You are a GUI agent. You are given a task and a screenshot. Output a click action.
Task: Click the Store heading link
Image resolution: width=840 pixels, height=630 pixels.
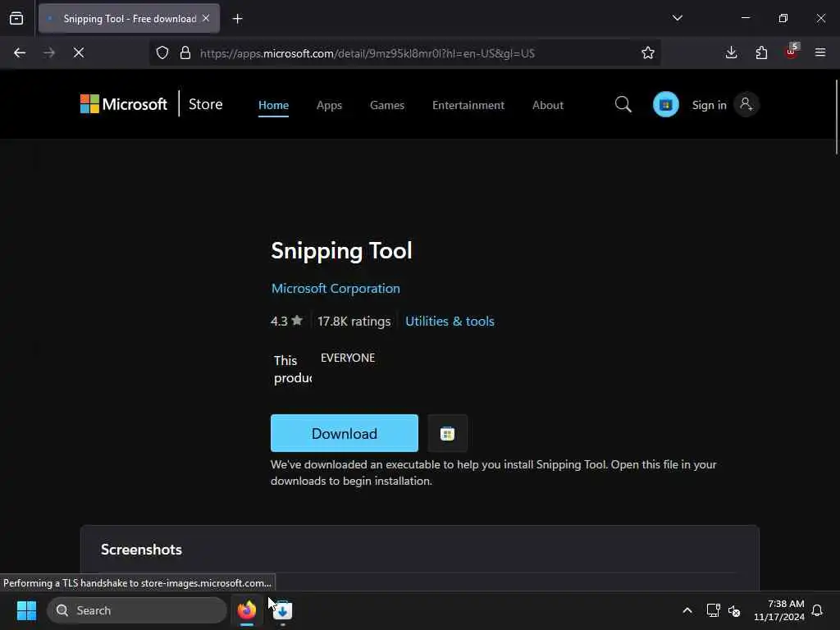205,104
